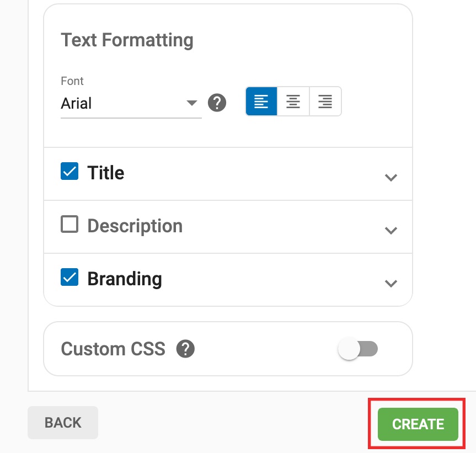The height and width of the screenshot is (453, 476).
Task: Click the Description label text
Action: pos(135,226)
